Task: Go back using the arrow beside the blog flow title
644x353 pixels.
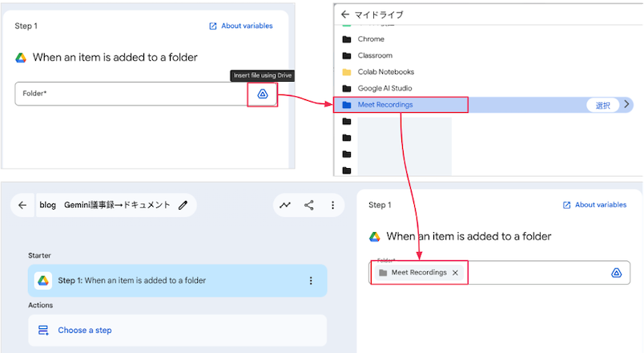Action: (x=22, y=205)
